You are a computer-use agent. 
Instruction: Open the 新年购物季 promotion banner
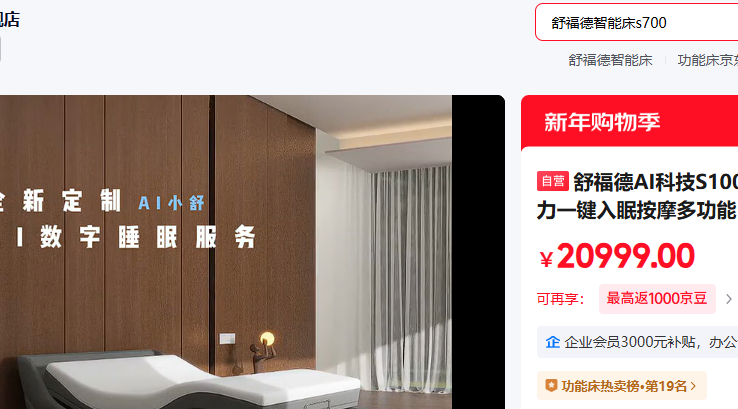[629, 122]
